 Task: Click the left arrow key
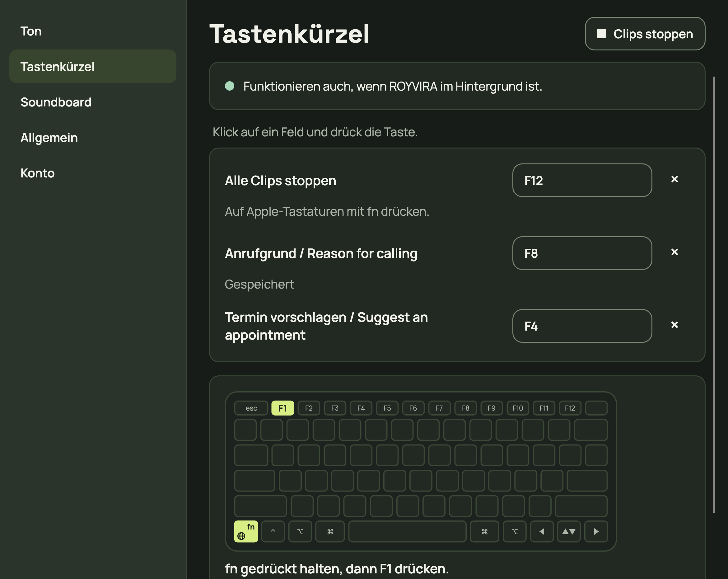tap(542, 531)
